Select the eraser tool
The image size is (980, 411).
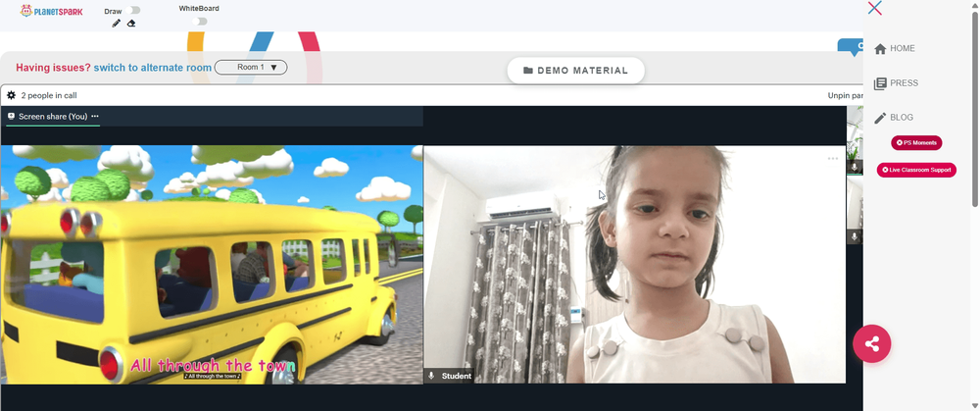click(x=131, y=24)
